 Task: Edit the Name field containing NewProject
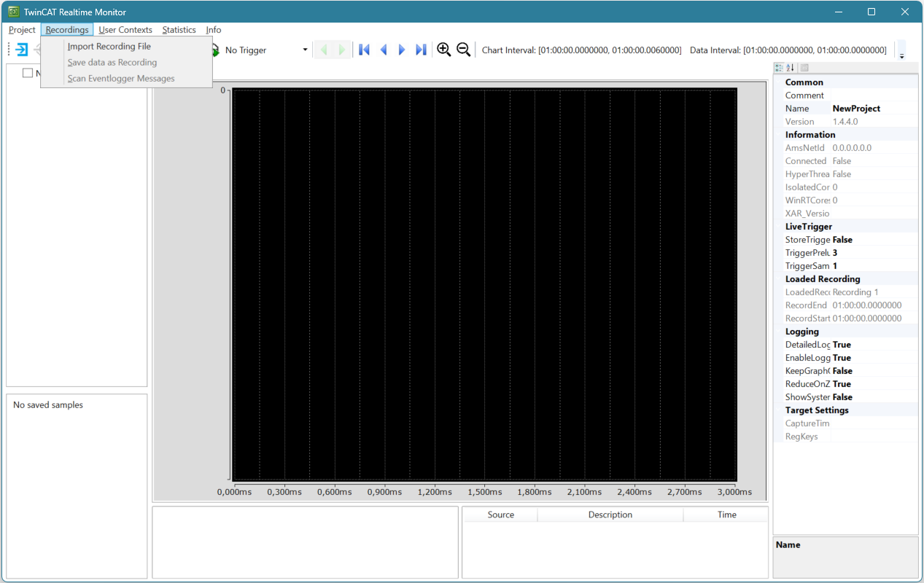coord(874,109)
